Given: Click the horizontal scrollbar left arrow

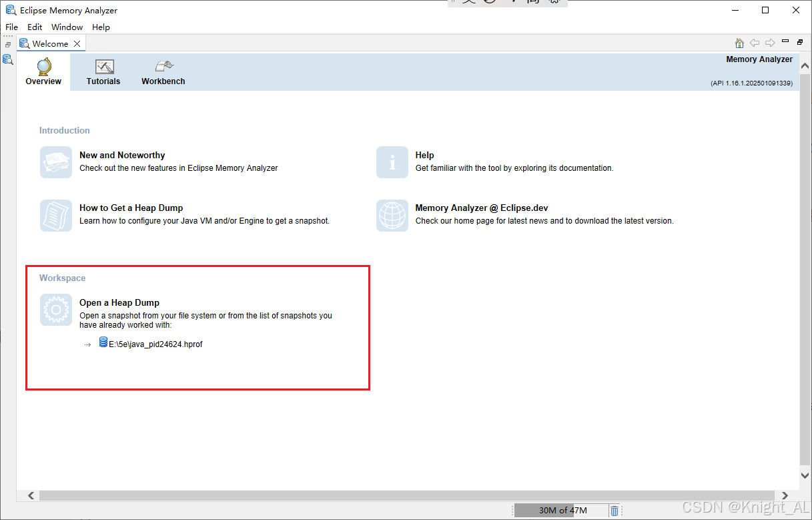Looking at the screenshot, I should coord(31,496).
